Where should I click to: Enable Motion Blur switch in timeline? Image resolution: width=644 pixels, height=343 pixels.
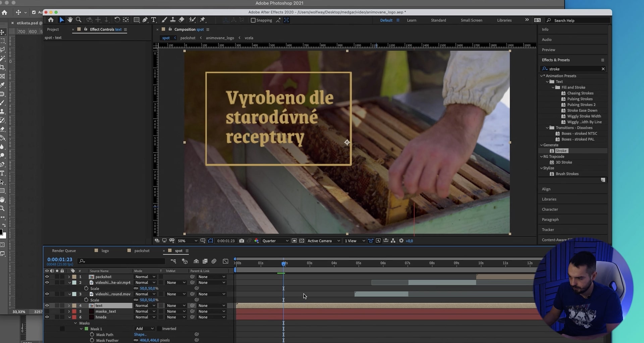214,261
